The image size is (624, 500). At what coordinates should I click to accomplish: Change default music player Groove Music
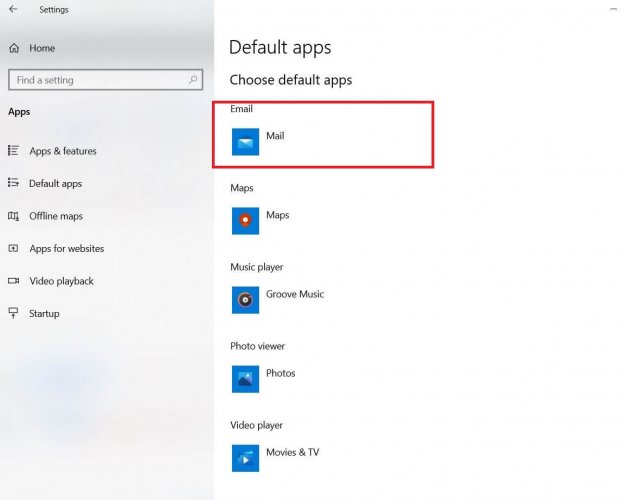295,294
